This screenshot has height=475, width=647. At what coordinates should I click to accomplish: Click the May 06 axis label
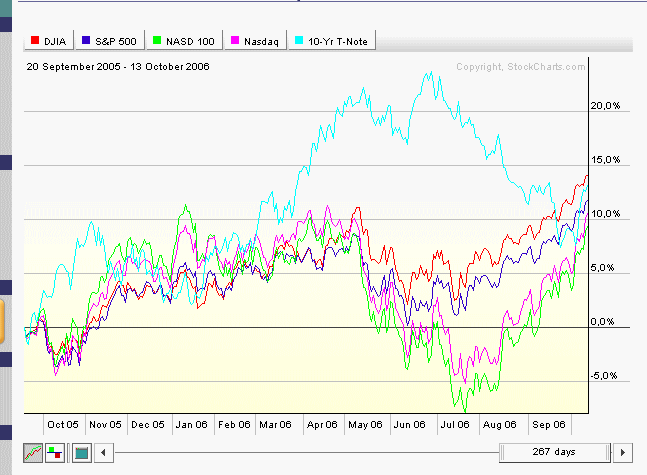tap(365, 425)
